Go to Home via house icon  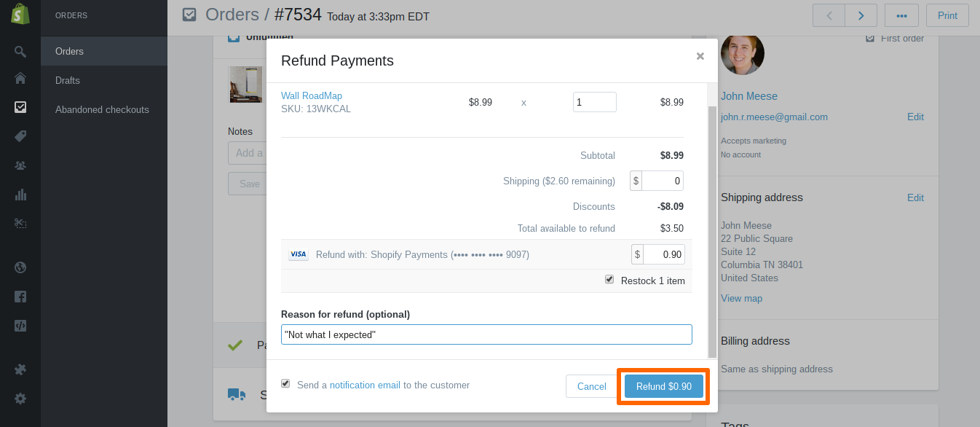click(20, 79)
